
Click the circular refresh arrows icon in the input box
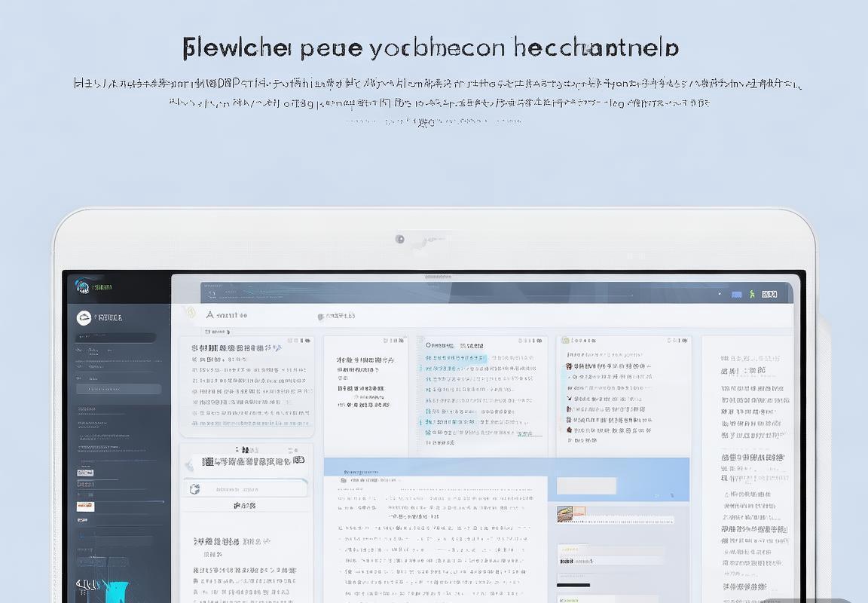194,489
